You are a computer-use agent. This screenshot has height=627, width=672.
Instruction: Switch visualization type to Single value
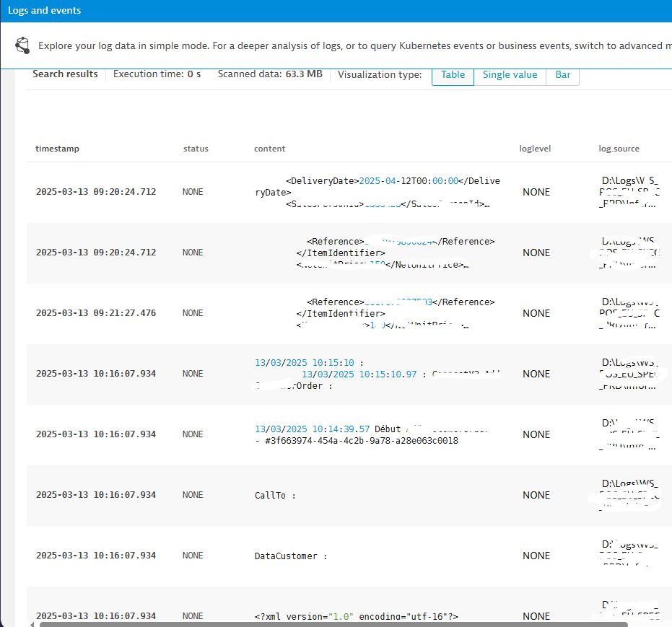tap(510, 74)
